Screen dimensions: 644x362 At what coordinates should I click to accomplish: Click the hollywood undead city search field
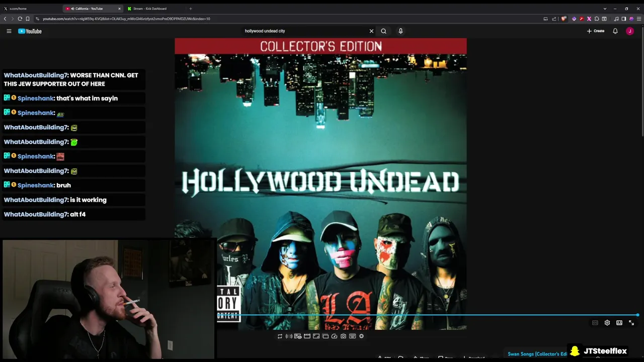(304, 31)
